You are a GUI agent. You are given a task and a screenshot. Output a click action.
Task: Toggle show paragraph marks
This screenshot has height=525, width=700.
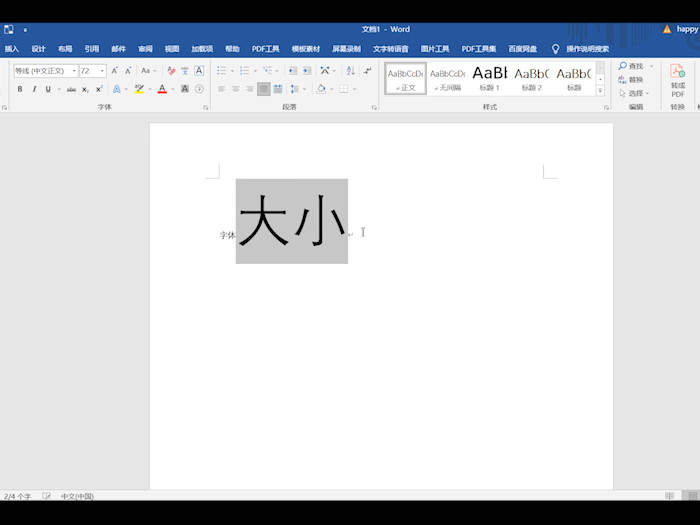367,71
